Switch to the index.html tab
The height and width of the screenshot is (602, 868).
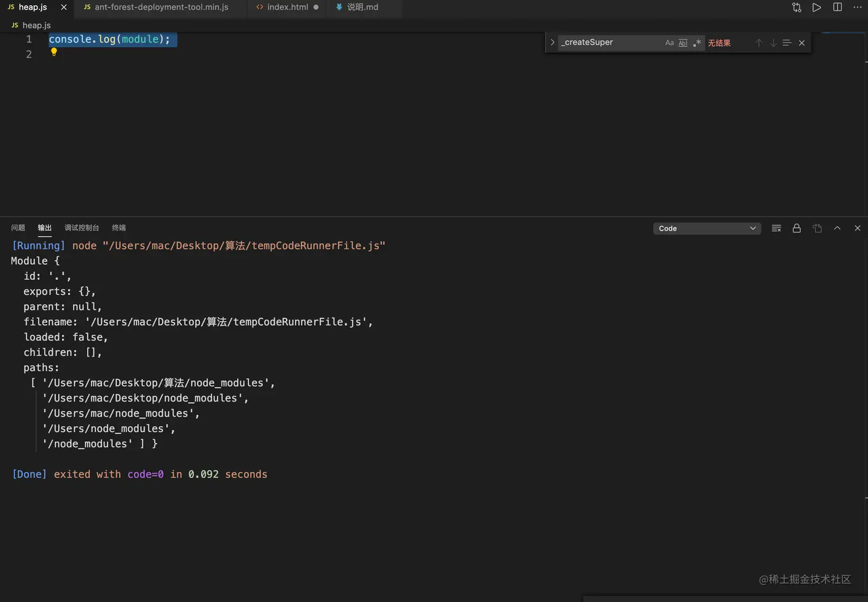pyautogui.click(x=287, y=7)
